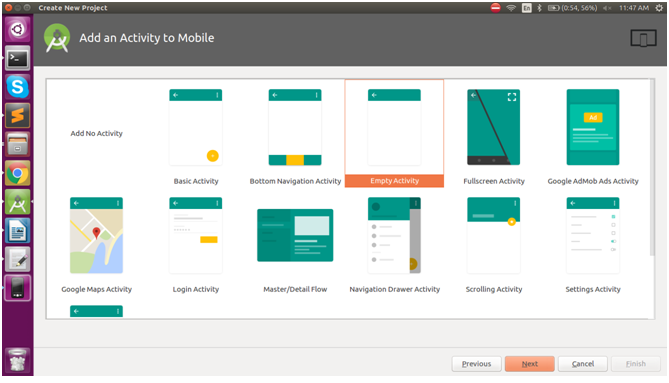
Task: Go back with the Previous button
Action: (x=476, y=364)
